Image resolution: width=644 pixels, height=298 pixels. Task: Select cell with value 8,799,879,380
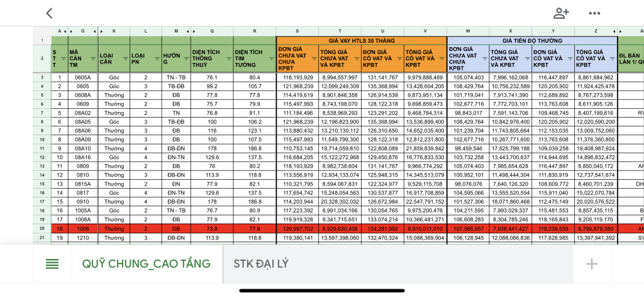[596, 229]
